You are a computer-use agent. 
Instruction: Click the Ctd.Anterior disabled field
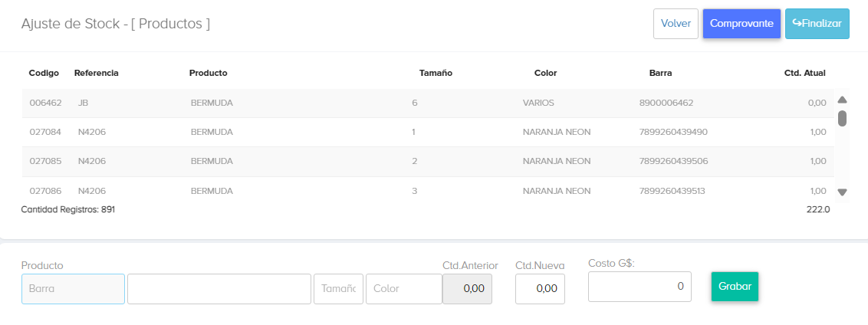coord(467,289)
